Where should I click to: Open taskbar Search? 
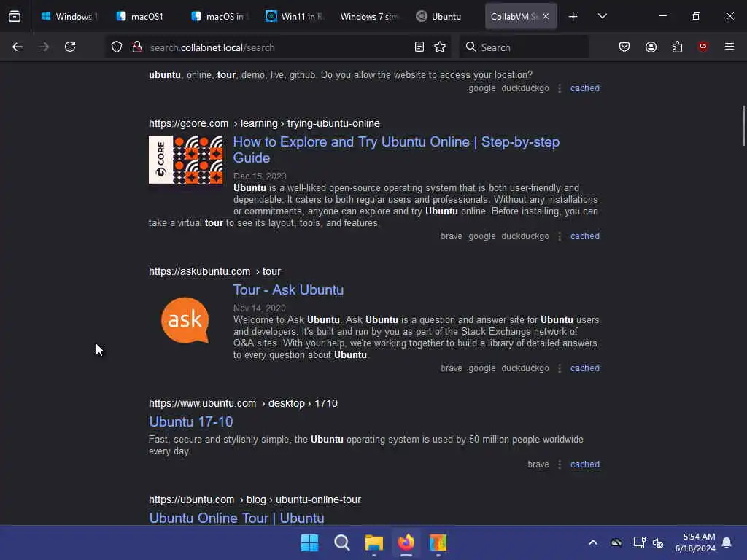[341, 542]
